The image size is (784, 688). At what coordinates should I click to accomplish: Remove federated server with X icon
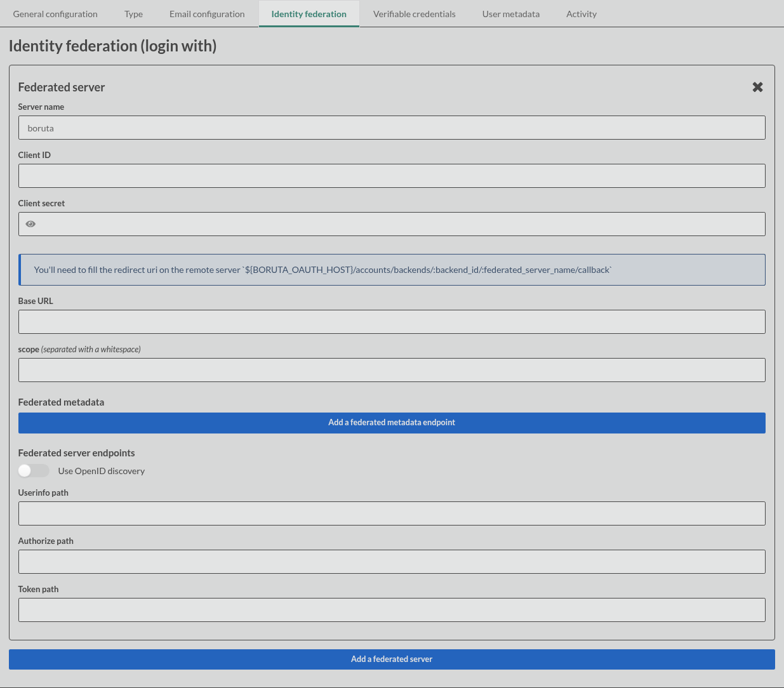(757, 87)
